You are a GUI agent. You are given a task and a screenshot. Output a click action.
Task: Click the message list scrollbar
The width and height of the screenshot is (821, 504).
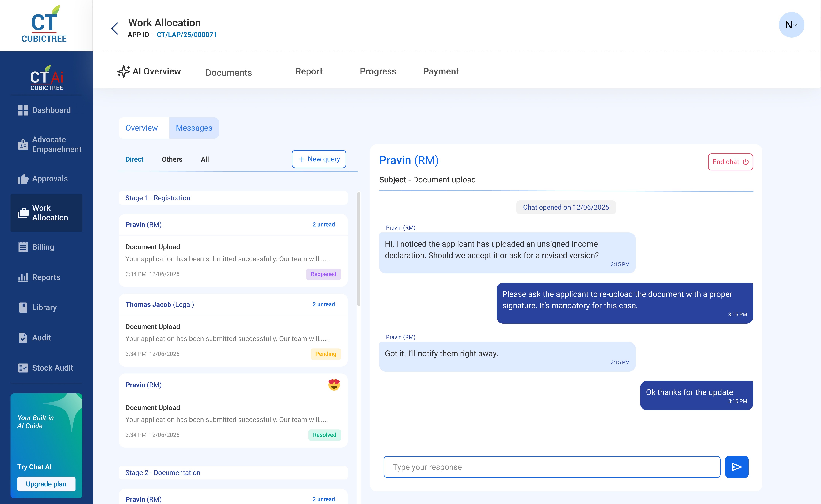(x=359, y=248)
